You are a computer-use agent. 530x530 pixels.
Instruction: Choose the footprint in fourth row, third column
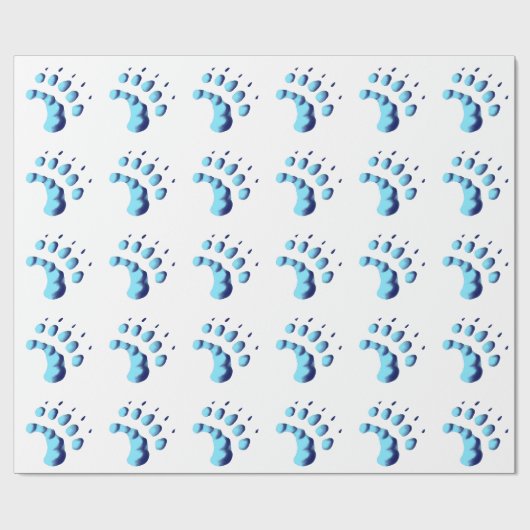click(x=225, y=350)
